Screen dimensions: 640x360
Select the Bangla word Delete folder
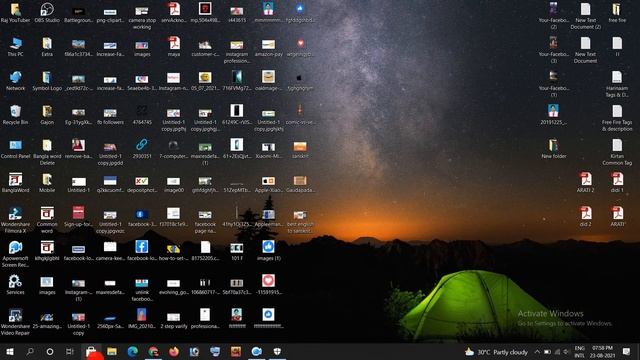[47, 145]
